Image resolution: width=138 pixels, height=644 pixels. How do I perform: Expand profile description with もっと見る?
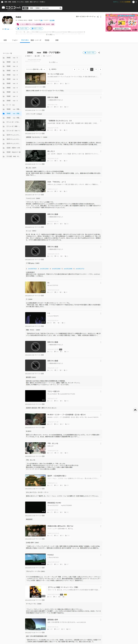50,34
